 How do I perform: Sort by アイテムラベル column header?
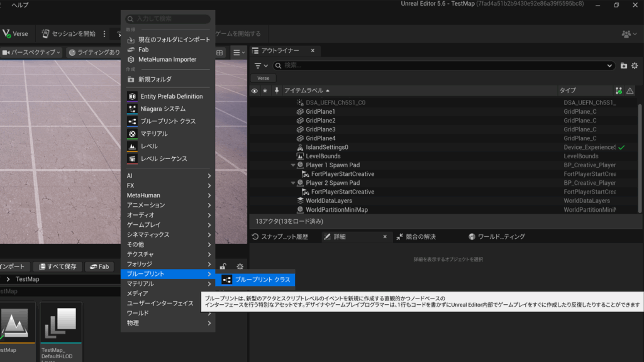pyautogui.click(x=306, y=90)
